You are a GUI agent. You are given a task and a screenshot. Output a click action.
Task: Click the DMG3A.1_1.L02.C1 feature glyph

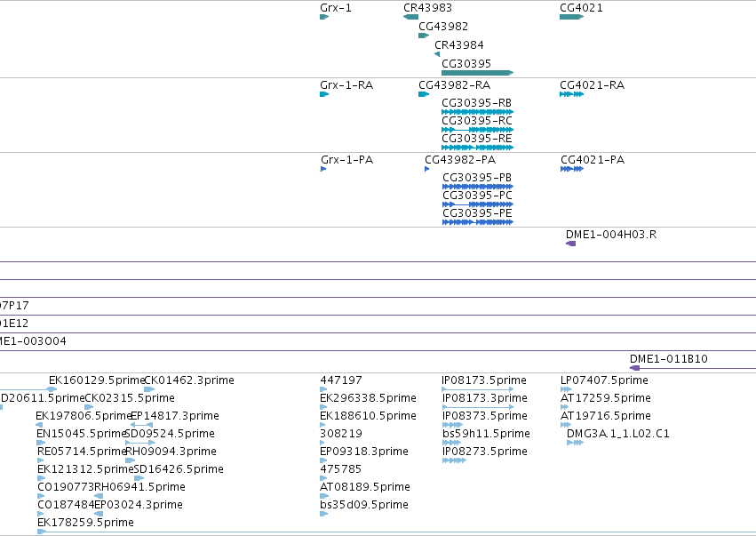click(575, 443)
